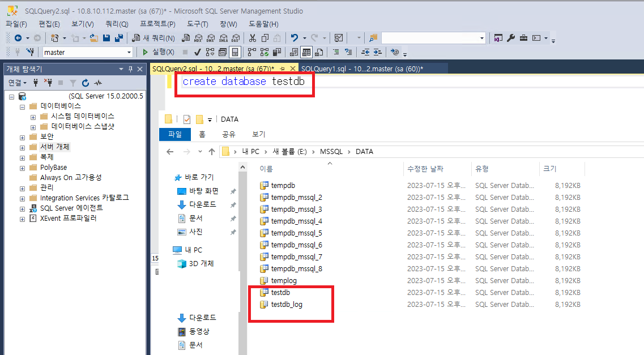Toggle Include Actual Execution Plan
This screenshot has width=644, height=355.
tap(252, 52)
